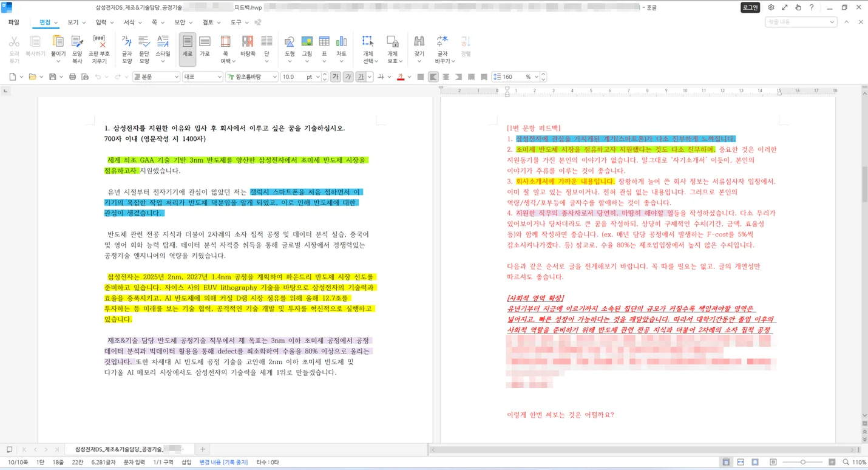
Task: Select the 모양 복사 format copy tool
Action: coord(77,49)
